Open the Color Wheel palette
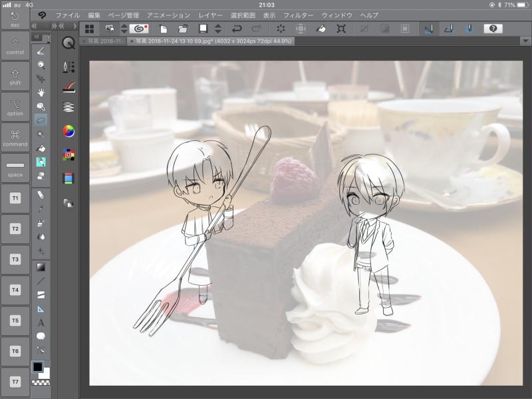This screenshot has height=399, width=532. tap(68, 131)
